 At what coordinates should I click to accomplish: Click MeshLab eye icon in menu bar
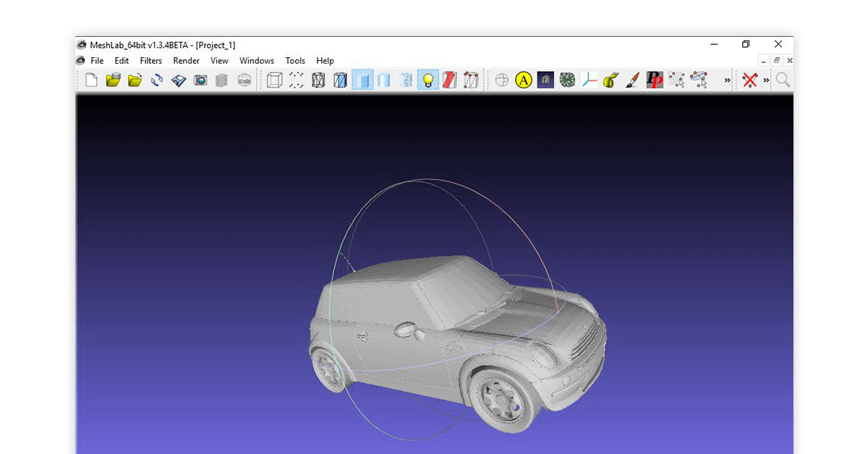click(x=82, y=61)
